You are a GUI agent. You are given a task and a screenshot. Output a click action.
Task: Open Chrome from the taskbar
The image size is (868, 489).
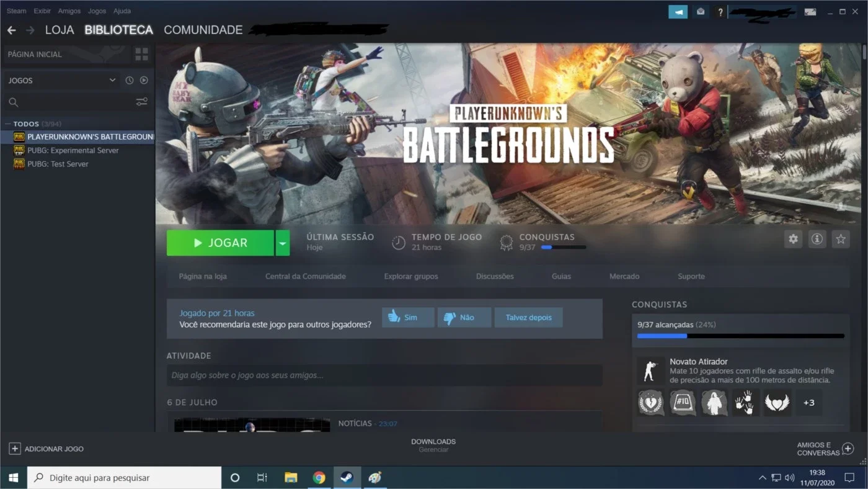tap(319, 478)
